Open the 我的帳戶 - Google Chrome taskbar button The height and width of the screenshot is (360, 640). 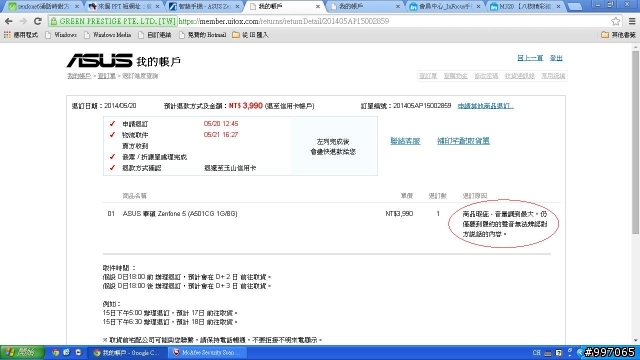[x=128, y=353]
